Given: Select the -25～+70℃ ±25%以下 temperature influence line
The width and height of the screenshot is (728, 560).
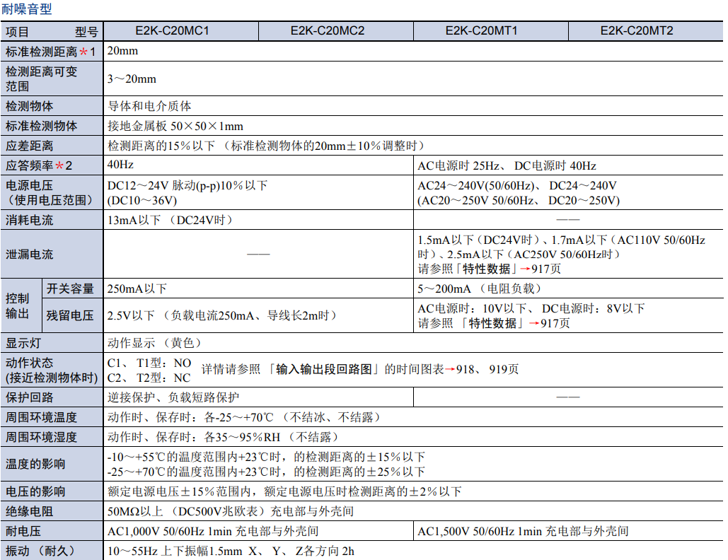Looking at the screenshot, I should [266, 472].
